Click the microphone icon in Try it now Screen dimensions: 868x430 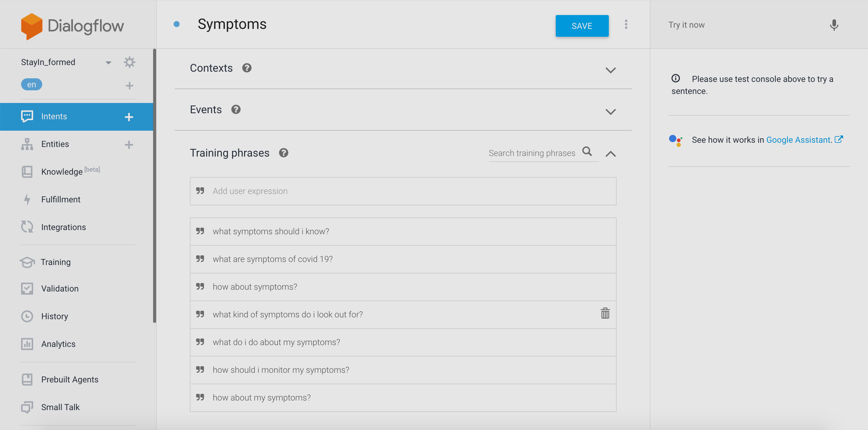[x=834, y=25]
